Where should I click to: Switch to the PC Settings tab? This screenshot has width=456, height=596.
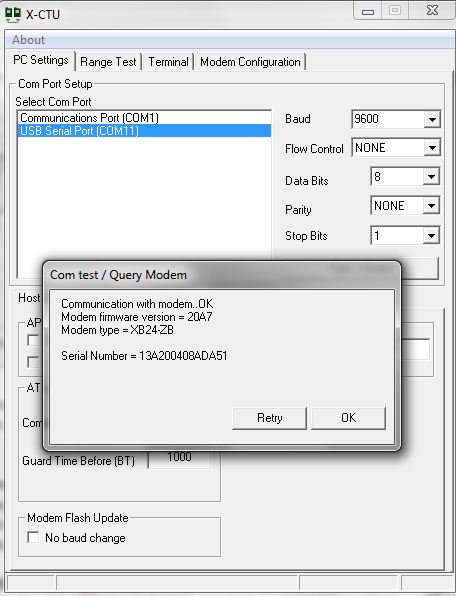[41, 60]
